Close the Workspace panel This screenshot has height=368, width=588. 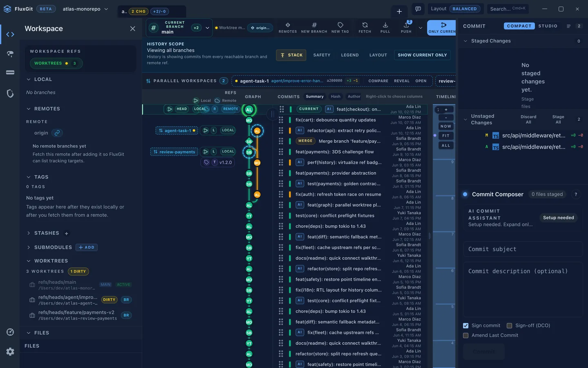(x=132, y=29)
